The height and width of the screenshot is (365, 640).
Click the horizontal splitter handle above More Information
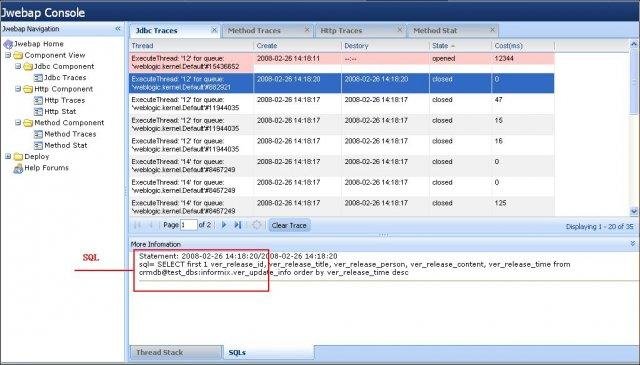point(383,235)
